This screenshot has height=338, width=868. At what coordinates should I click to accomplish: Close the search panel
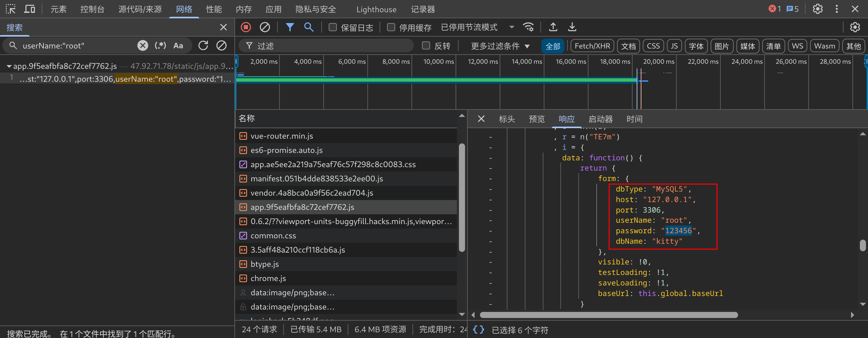pyautogui.click(x=224, y=27)
